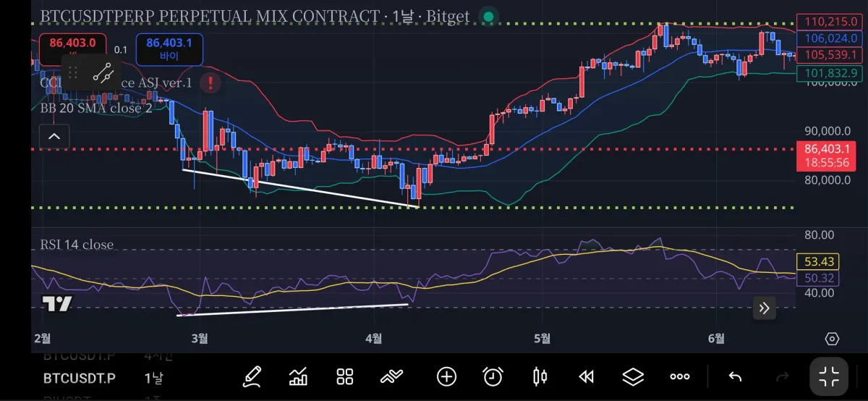Tap the yellow 53.43 RSI MA value label
Image resolution: width=868 pixels, height=401 pixels.
pyautogui.click(x=817, y=261)
